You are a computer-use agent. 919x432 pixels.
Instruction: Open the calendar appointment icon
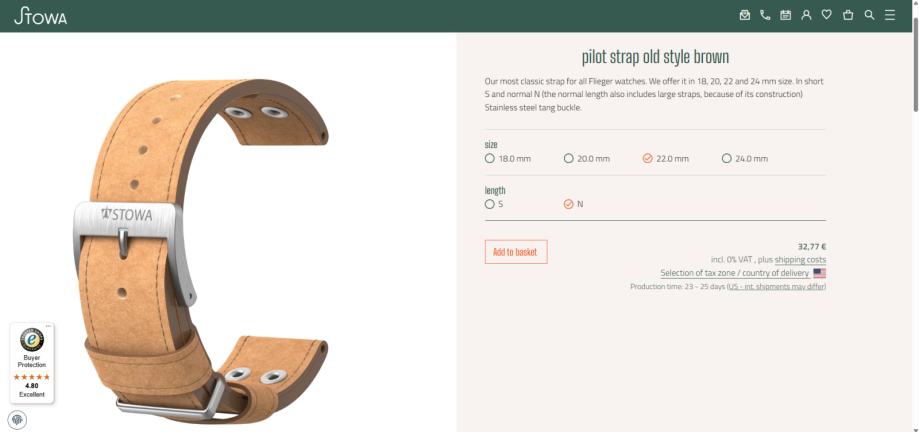(785, 15)
